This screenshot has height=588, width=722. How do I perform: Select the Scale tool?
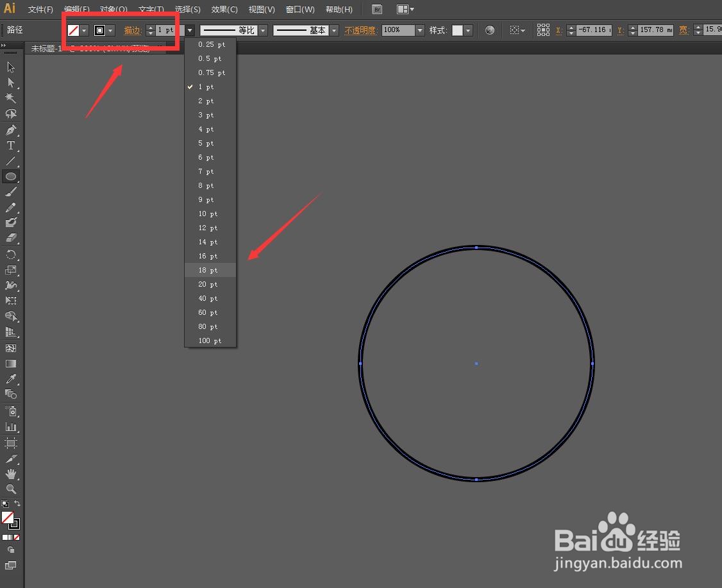click(11, 271)
